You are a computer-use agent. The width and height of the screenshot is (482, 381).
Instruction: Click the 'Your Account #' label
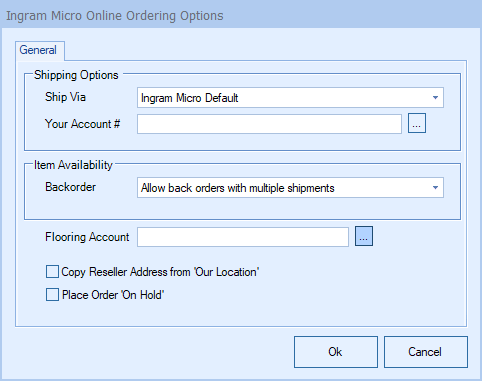pos(82,124)
